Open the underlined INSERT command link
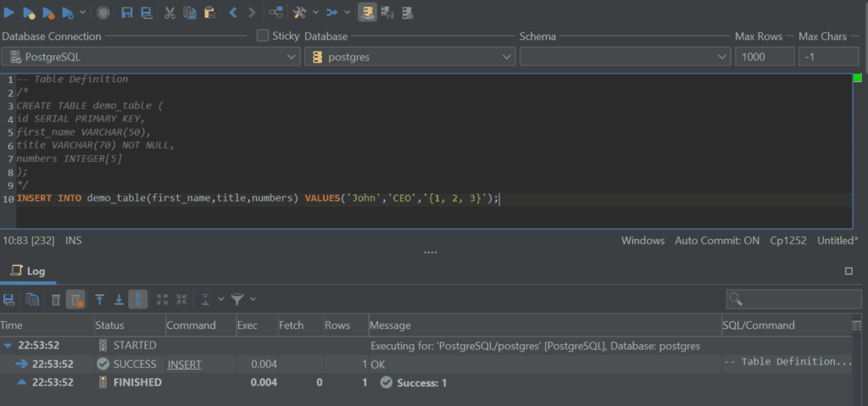 (184, 364)
